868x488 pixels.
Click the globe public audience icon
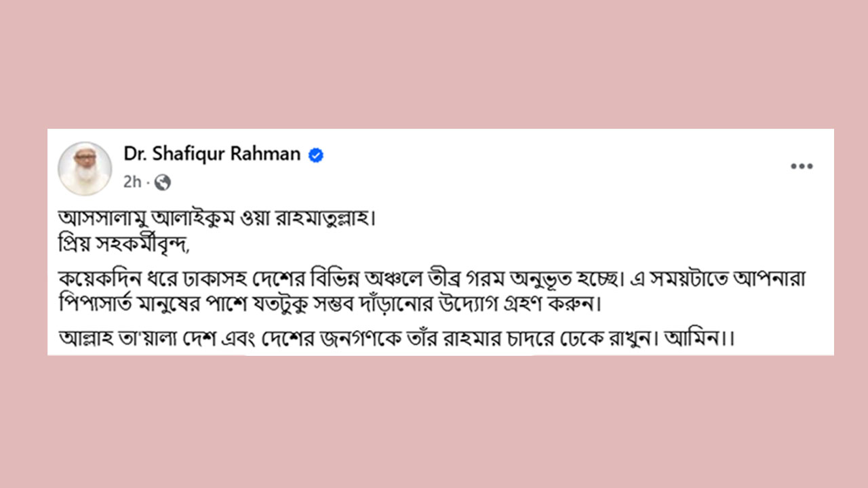163,182
